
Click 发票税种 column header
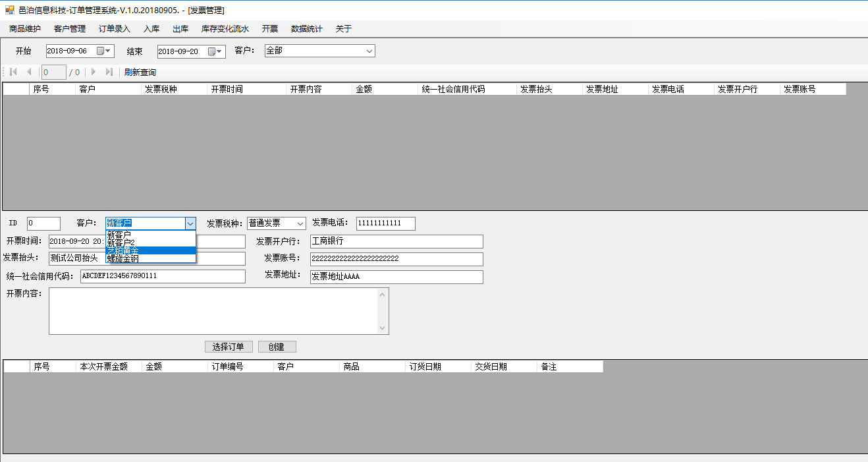pyautogui.click(x=175, y=89)
